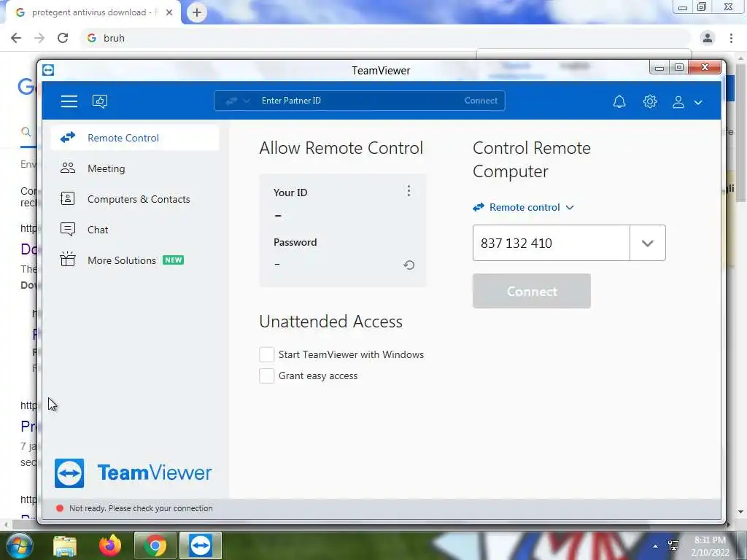Screen dimensions: 747x560
Task: Open the Chrome three-dot menu
Action: tap(731, 38)
